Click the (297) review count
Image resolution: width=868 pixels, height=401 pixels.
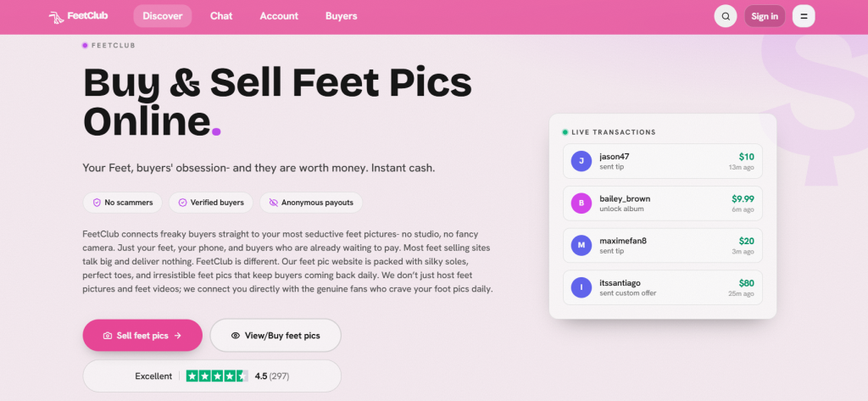point(280,376)
